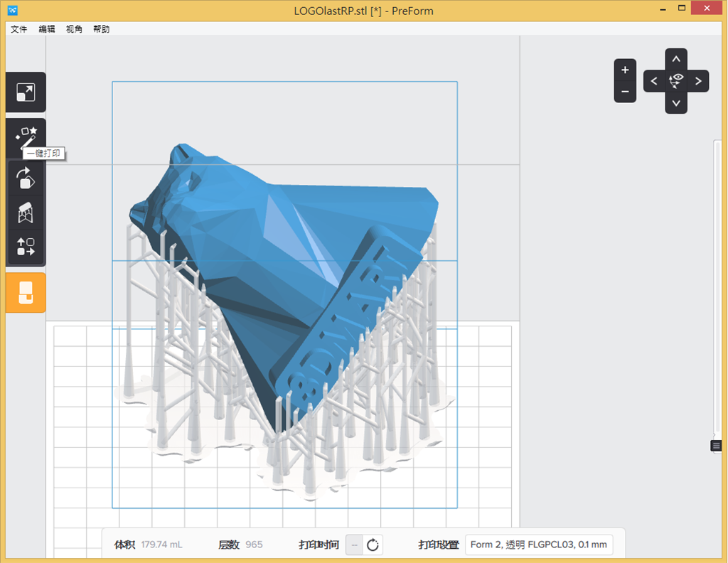Click the zoom out minus icon
The height and width of the screenshot is (563, 728).
[624, 92]
